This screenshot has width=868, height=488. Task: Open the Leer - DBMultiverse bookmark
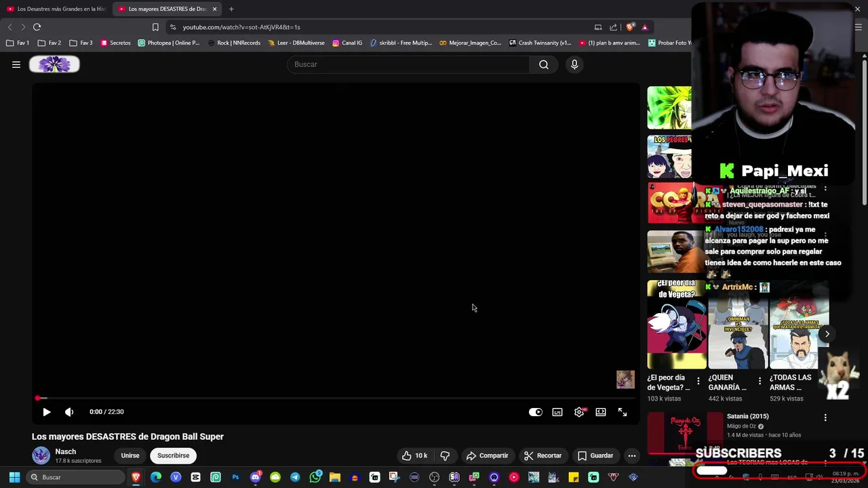pyautogui.click(x=296, y=43)
